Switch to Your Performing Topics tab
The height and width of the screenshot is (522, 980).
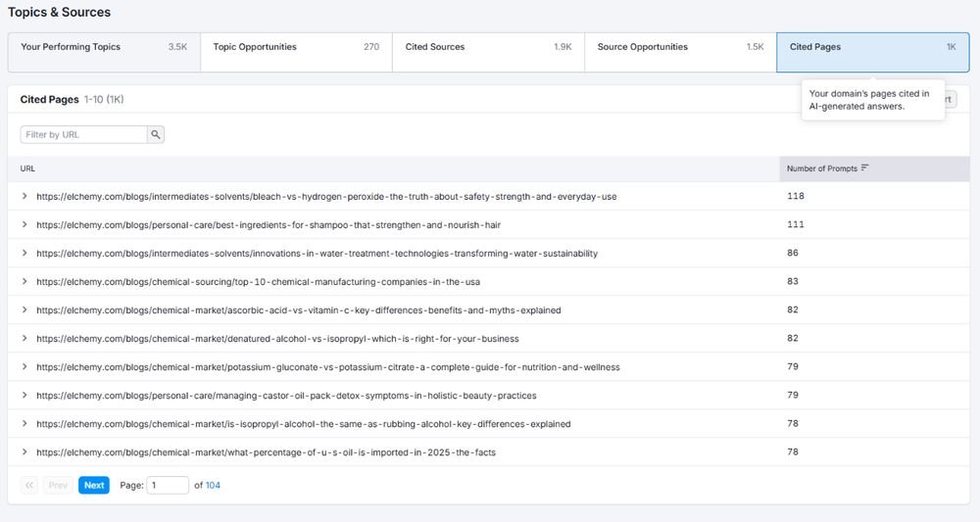click(104, 53)
